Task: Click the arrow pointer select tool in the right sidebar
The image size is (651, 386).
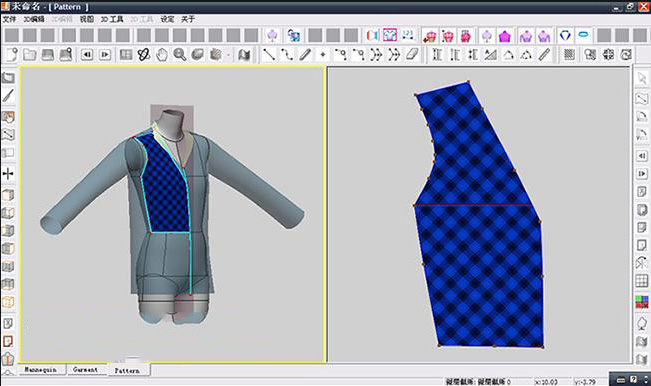Action: tap(642, 78)
